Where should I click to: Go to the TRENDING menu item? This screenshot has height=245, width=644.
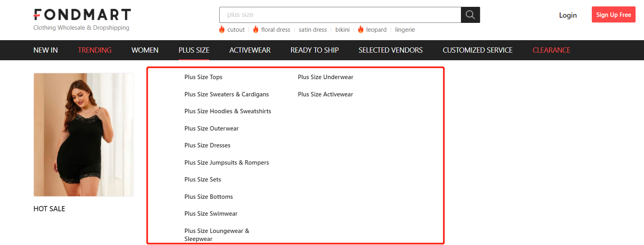(x=95, y=50)
